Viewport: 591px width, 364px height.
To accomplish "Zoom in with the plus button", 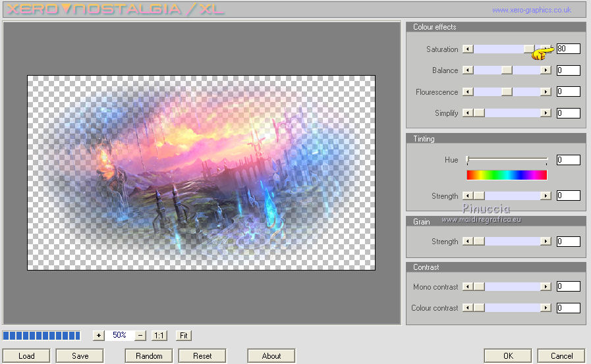I will (x=98, y=335).
